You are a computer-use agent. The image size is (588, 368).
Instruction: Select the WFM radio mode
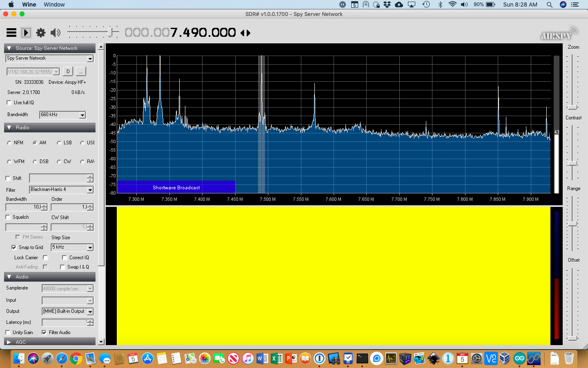pos(9,162)
